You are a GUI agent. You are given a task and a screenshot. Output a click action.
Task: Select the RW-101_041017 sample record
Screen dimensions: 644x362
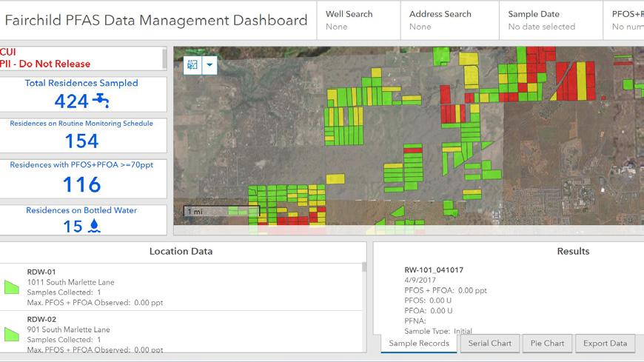pos(434,270)
